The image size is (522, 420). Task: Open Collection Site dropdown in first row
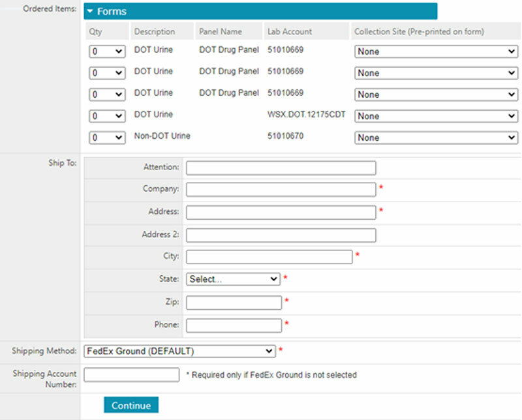(x=436, y=52)
